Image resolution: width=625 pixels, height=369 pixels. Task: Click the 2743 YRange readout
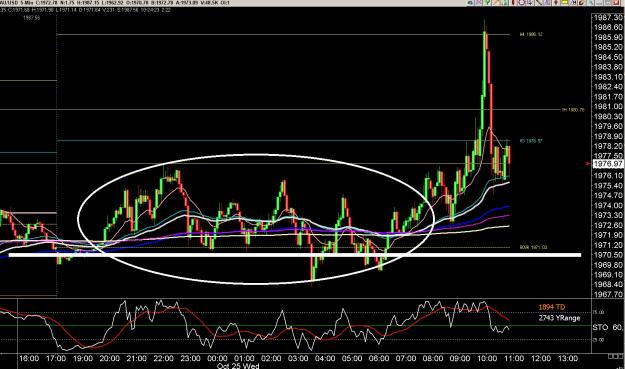(x=559, y=318)
